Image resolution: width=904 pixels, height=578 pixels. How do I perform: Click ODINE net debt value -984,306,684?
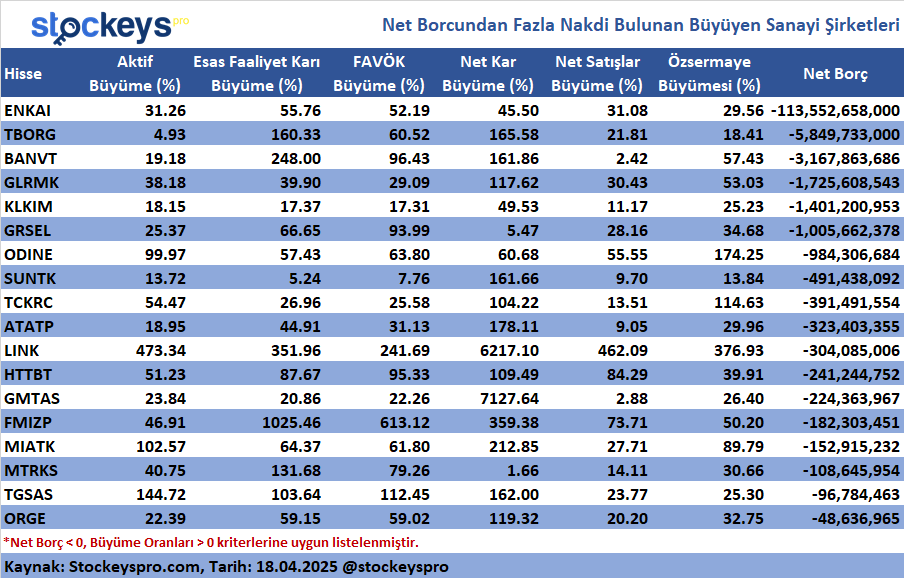851,255
